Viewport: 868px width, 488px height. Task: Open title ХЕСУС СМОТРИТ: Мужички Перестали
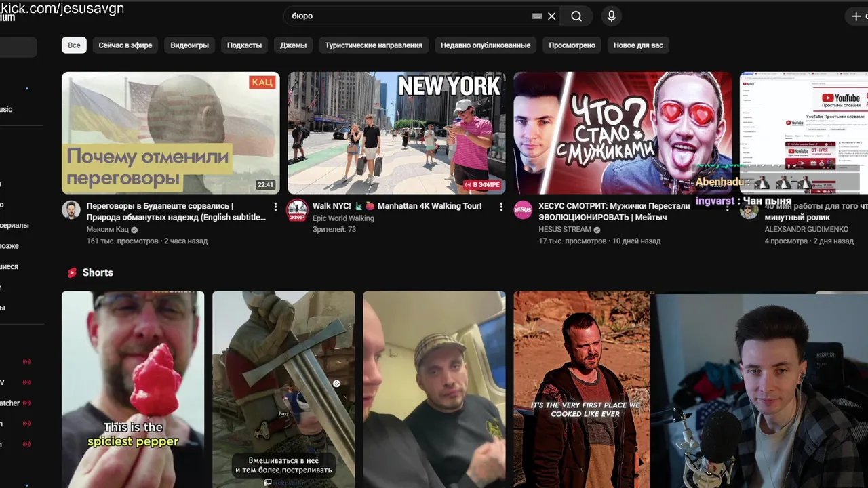(x=614, y=211)
